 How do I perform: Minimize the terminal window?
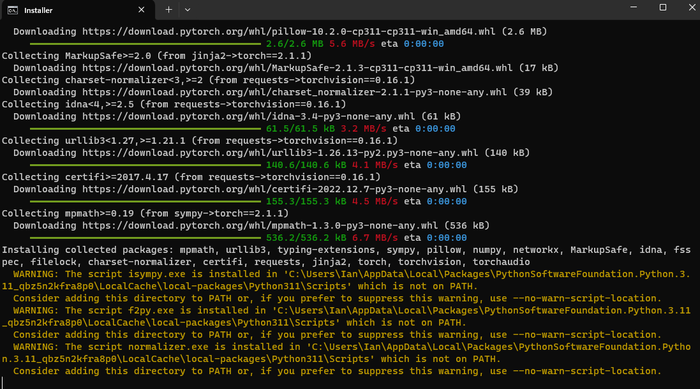(633, 7)
